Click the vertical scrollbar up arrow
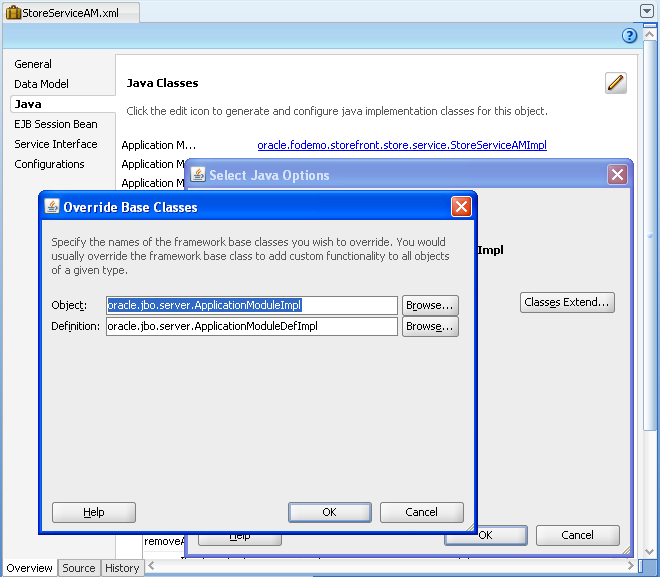Screen dimensions: 660x577 coord(649,35)
